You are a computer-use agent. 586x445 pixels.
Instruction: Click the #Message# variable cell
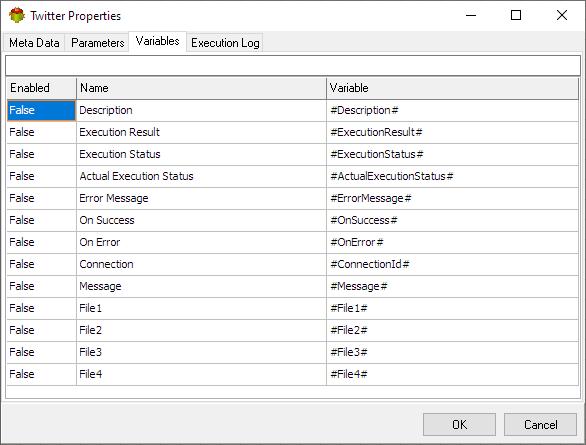453,287
